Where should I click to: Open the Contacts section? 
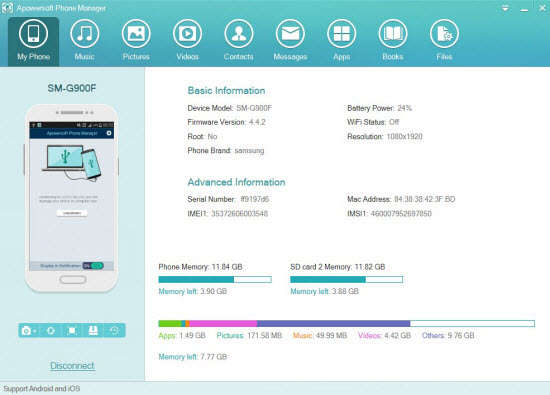point(239,41)
